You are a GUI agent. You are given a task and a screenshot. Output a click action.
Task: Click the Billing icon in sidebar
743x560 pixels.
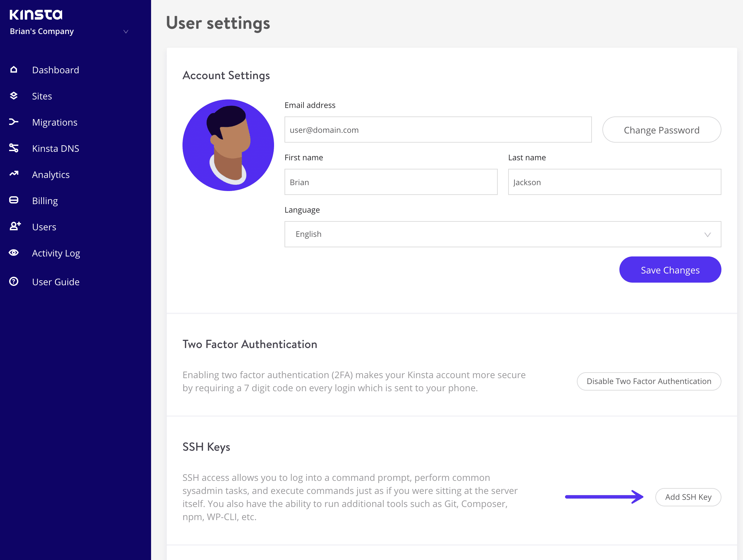tap(14, 200)
